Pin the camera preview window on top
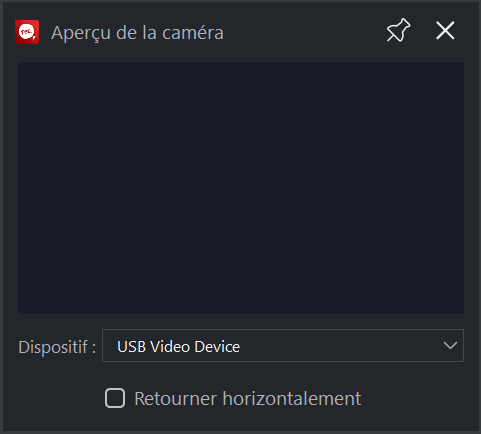 coord(398,31)
